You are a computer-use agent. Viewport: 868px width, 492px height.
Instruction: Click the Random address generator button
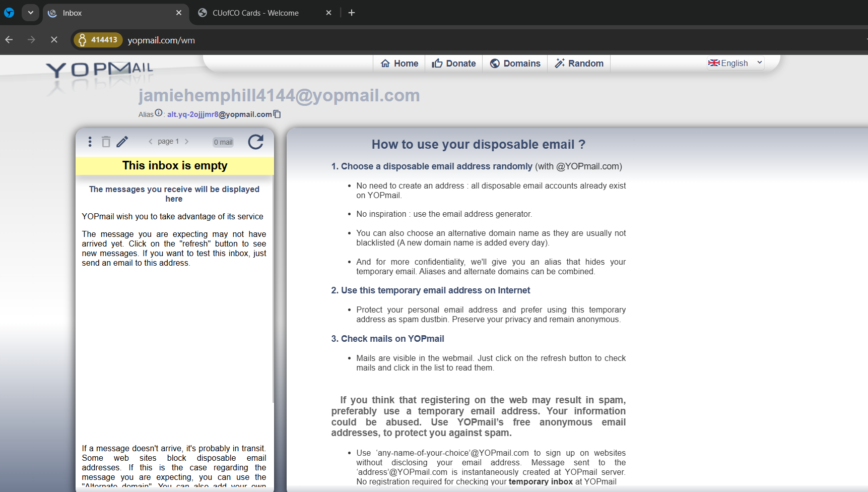pyautogui.click(x=579, y=64)
